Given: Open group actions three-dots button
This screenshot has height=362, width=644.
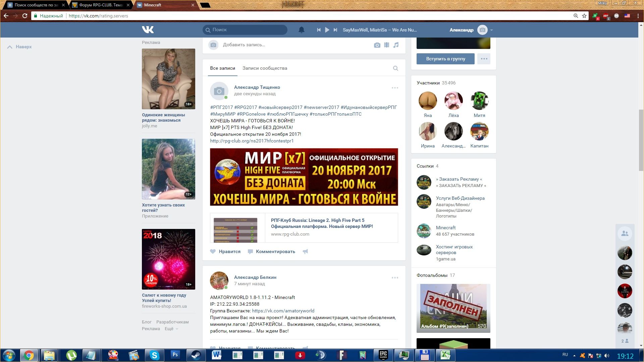Looking at the screenshot, I should [x=484, y=59].
